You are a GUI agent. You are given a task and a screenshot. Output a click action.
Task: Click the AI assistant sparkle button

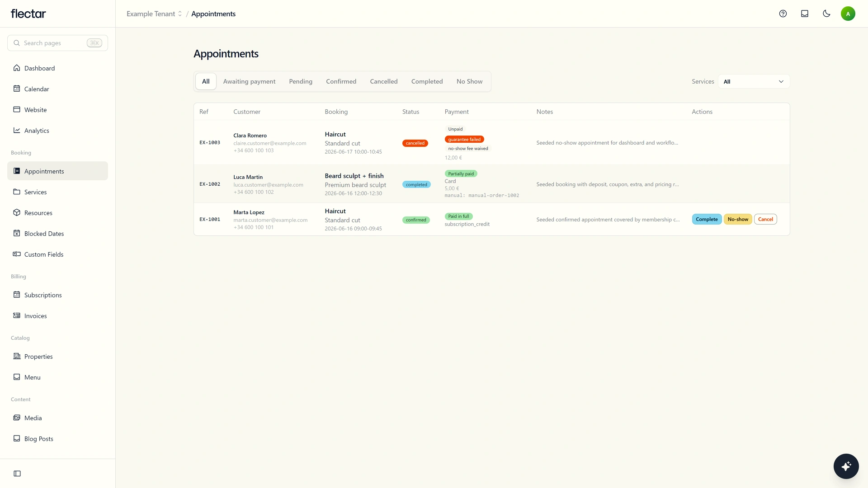(846, 466)
